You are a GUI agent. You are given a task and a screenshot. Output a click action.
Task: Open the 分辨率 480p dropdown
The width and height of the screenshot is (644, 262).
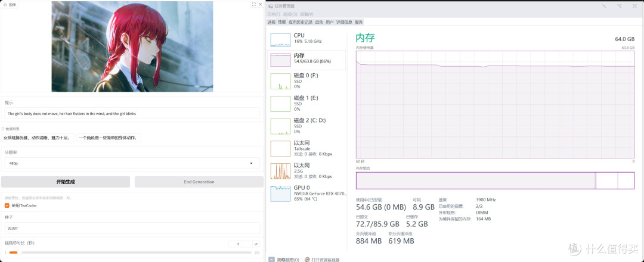[132, 163]
